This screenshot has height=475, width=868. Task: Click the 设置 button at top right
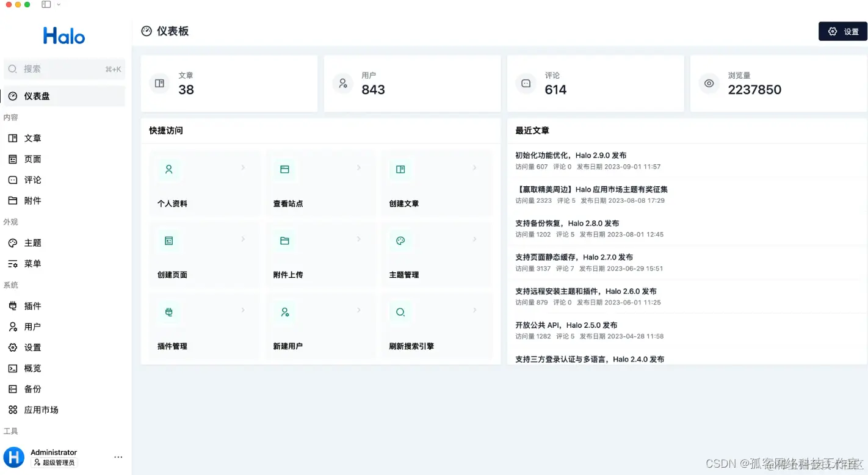(843, 31)
